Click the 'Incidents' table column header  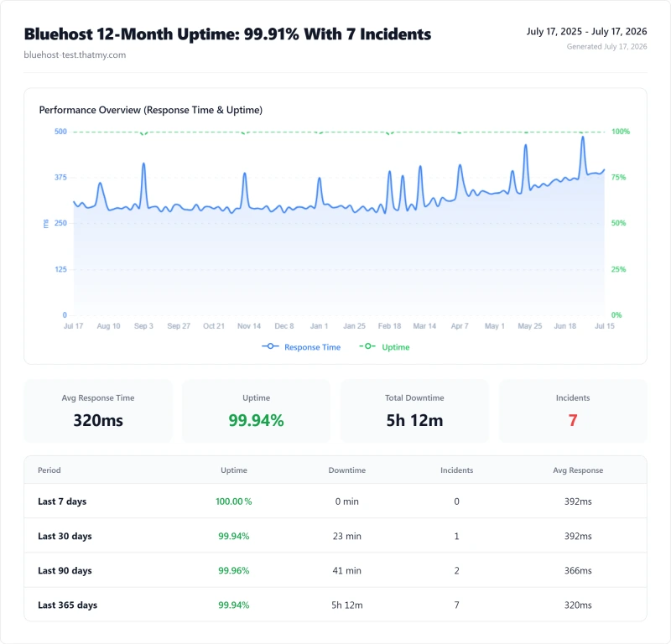[456, 470]
